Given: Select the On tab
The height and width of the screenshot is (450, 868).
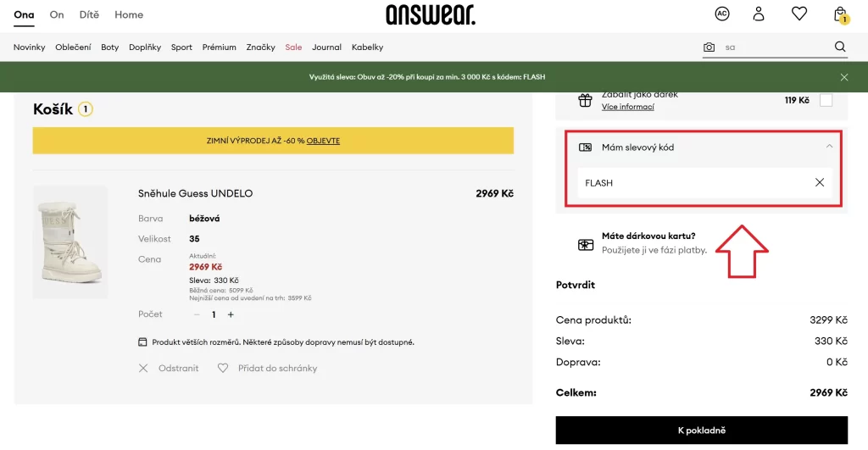Looking at the screenshot, I should tap(57, 15).
